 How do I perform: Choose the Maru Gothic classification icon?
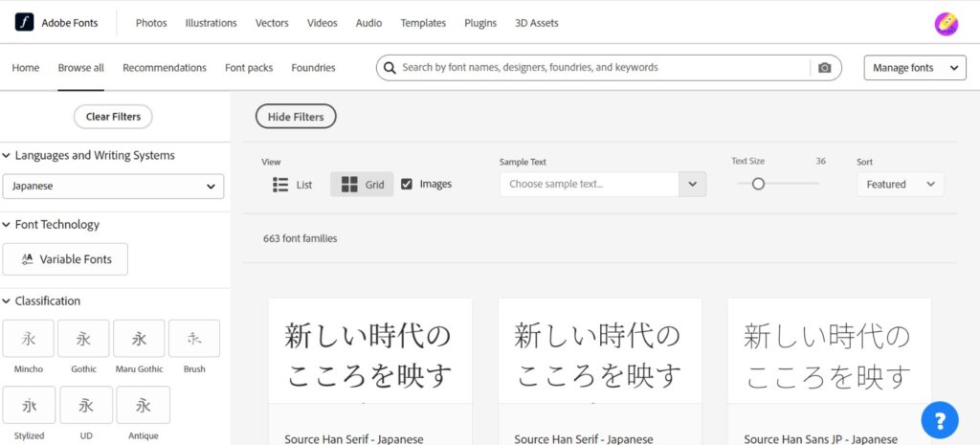[x=139, y=339]
